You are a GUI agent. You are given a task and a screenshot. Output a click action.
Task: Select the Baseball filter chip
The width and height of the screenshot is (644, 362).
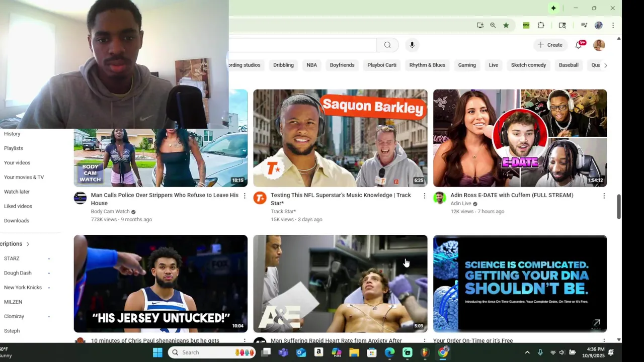point(569,65)
